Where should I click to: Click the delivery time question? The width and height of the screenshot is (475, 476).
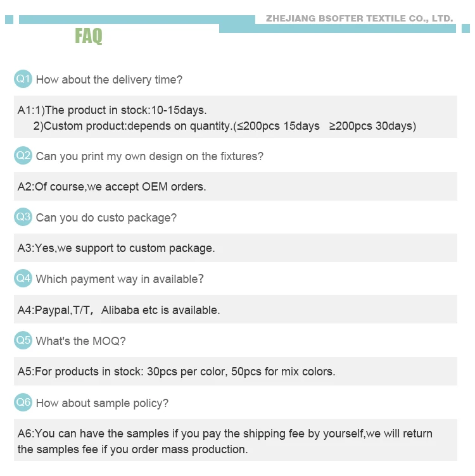pyautogui.click(x=109, y=80)
